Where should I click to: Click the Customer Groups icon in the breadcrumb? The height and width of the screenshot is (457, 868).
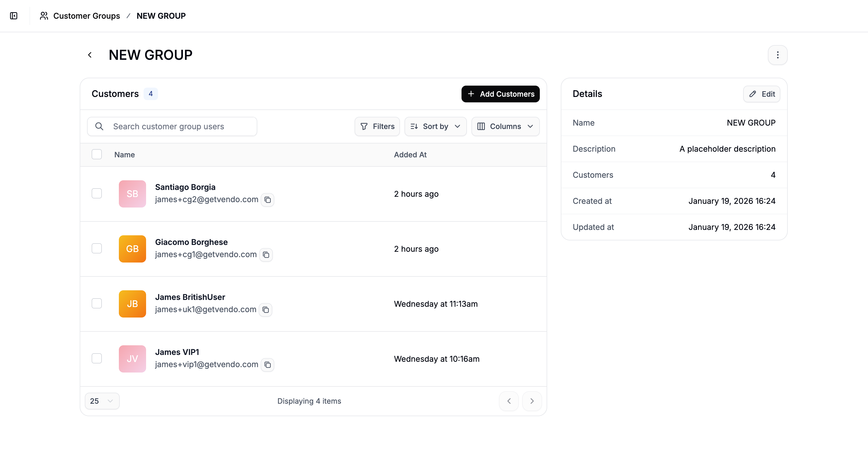pyautogui.click(x=44, y=16)
